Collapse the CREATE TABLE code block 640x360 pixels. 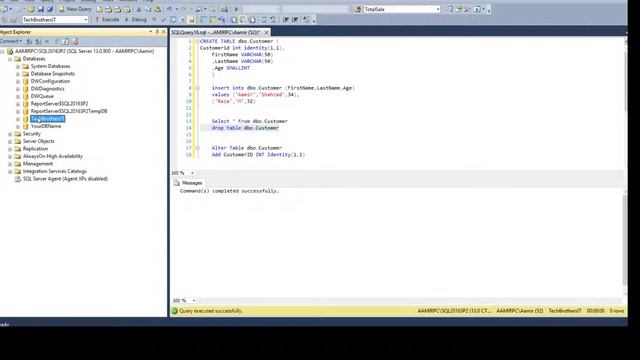tap(197, 41)
